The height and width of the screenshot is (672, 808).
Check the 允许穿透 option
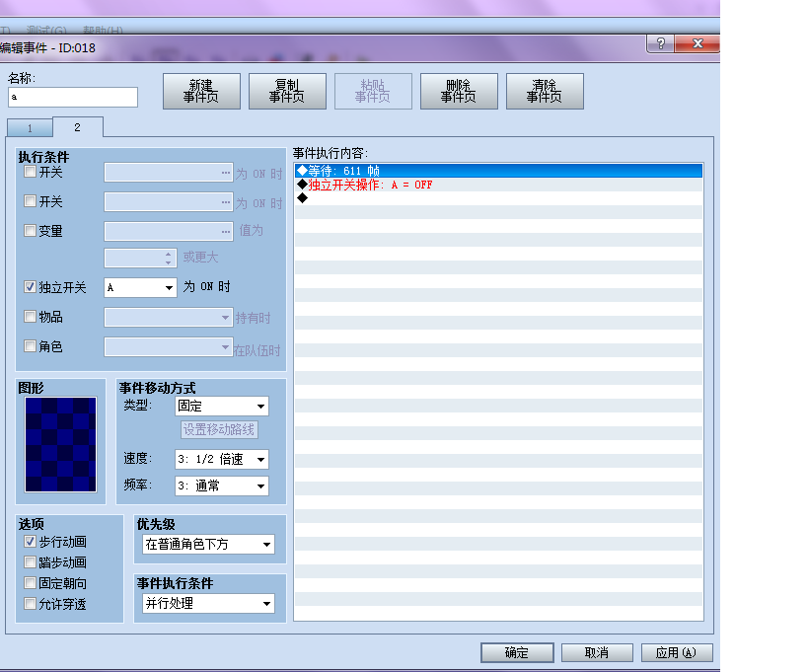[x=31, y=604]
